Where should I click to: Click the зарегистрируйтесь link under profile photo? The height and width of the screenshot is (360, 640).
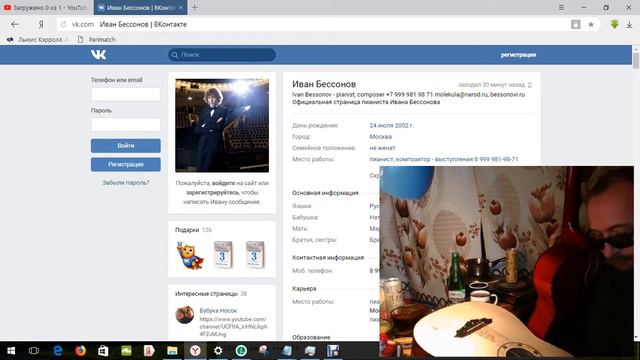click(x=212, y=192)
